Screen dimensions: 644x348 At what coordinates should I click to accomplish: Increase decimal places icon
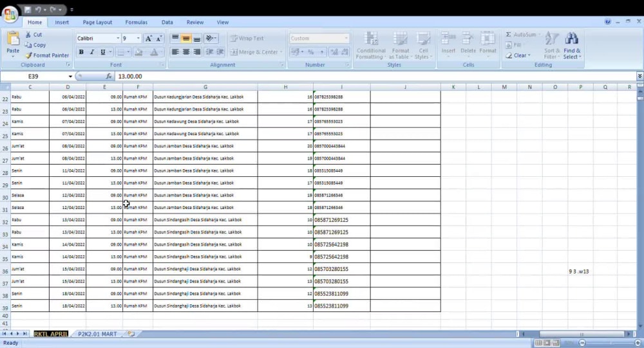(x=334, y=51)
